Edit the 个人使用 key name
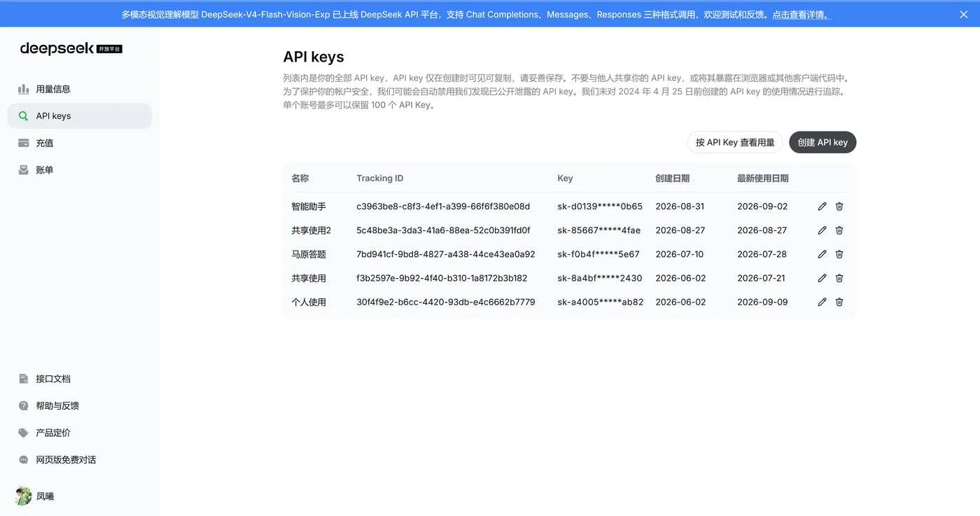980x516 pixels. [x=822, y=302]
